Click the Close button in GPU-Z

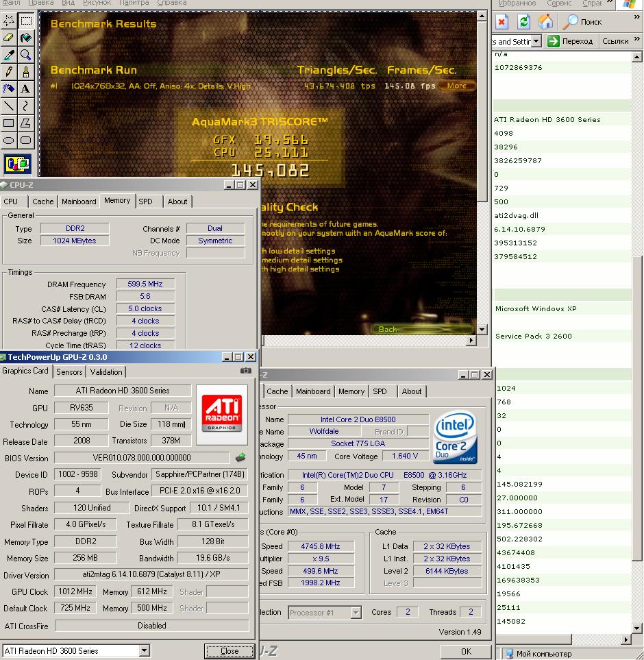tap(230, 651)
